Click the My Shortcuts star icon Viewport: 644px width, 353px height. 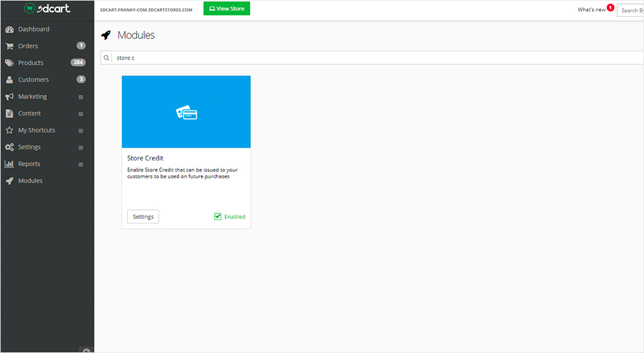click(9, 130)
